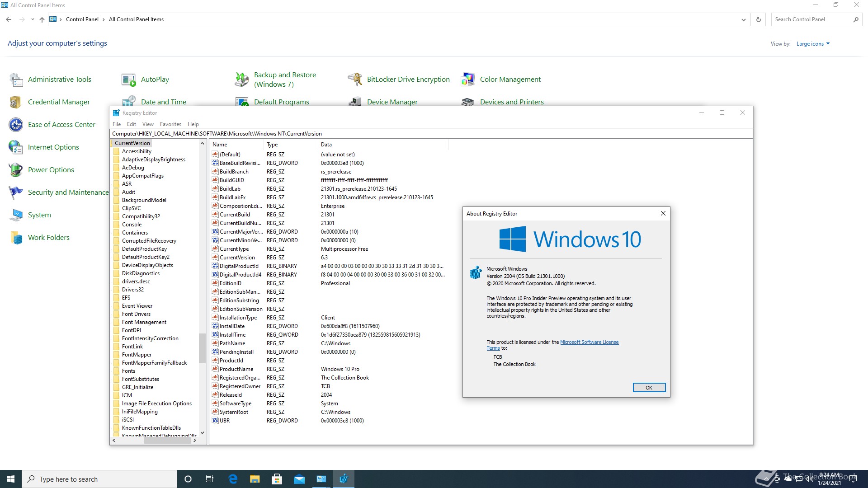The height and width of the screenshot is (488, 868).
Task: Refresh the Control Panel address bar
Action: pos(759,19)
